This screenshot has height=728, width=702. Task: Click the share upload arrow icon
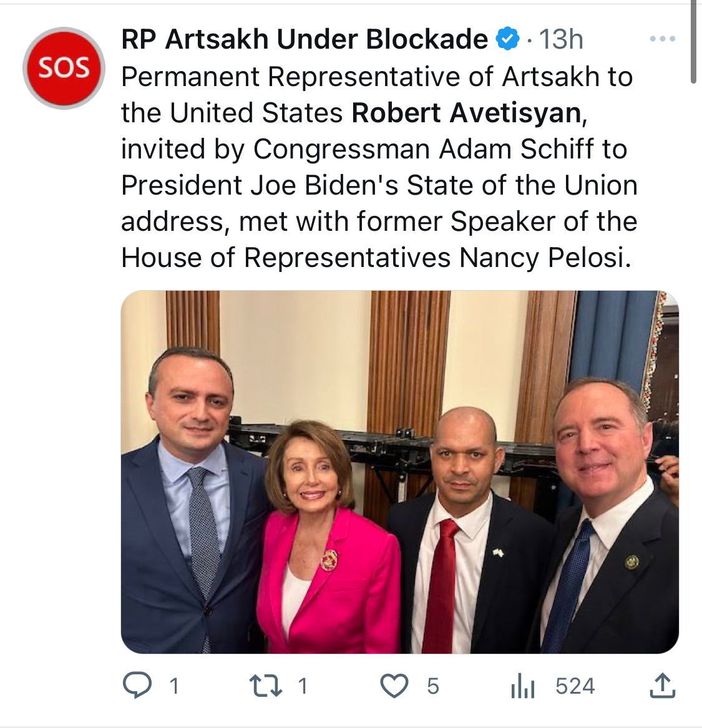tap(662, 686)
